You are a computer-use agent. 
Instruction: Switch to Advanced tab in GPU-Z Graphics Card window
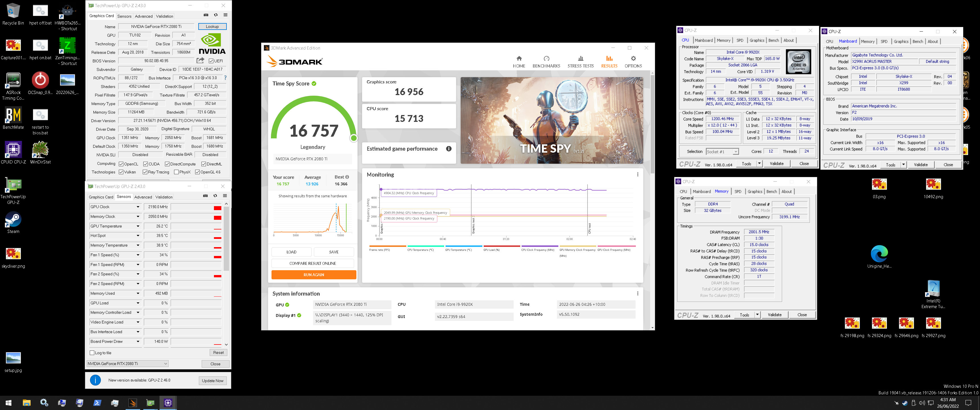pyautogui.click(x=143, y=16)
